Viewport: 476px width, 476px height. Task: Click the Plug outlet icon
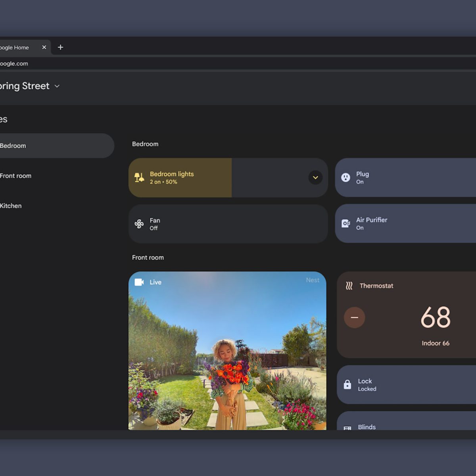pyautogui.click(x=346, y=177)
